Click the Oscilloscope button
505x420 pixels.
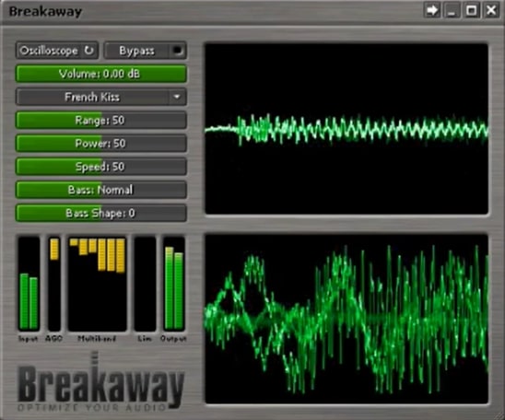click(x=57, y=51)
